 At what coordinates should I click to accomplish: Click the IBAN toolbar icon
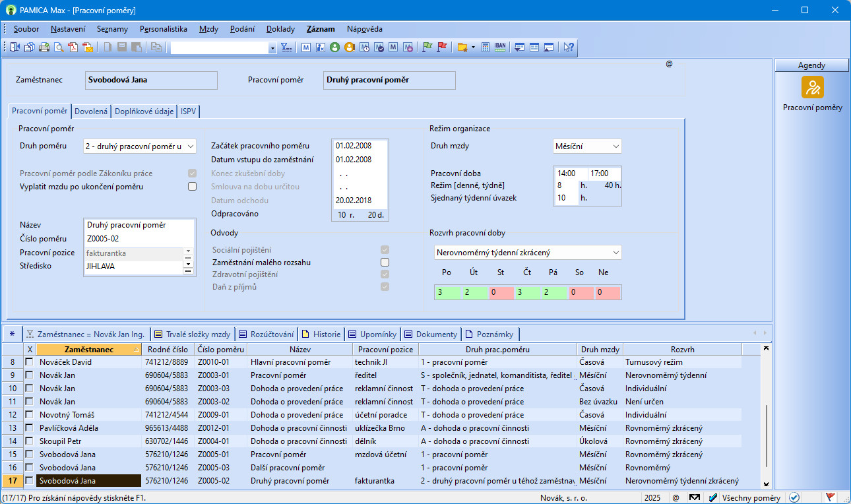500,47
